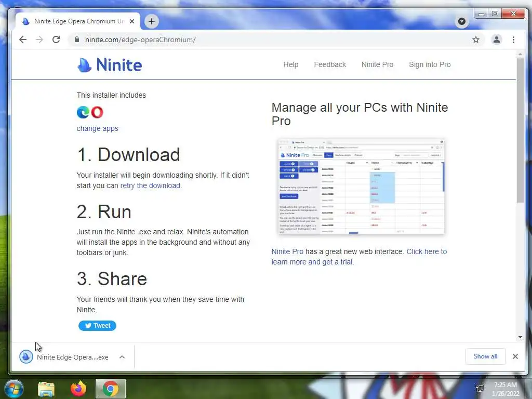Go back with the browser back arrow
This screenshot has height=399, width=532.
23,39
